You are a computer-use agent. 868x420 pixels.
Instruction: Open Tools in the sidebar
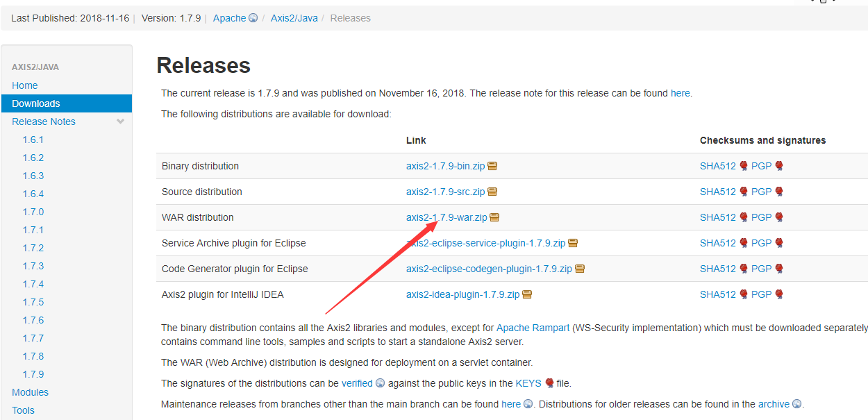(x=23, y=410)
